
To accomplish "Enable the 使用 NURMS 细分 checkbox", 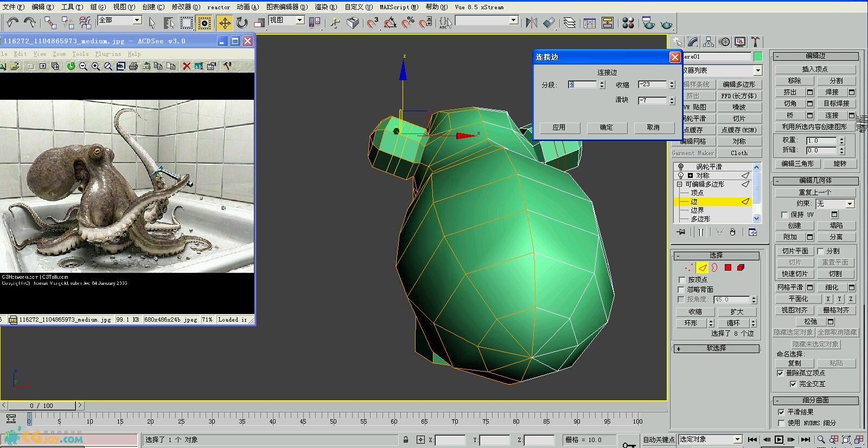I will pos(781,423).
